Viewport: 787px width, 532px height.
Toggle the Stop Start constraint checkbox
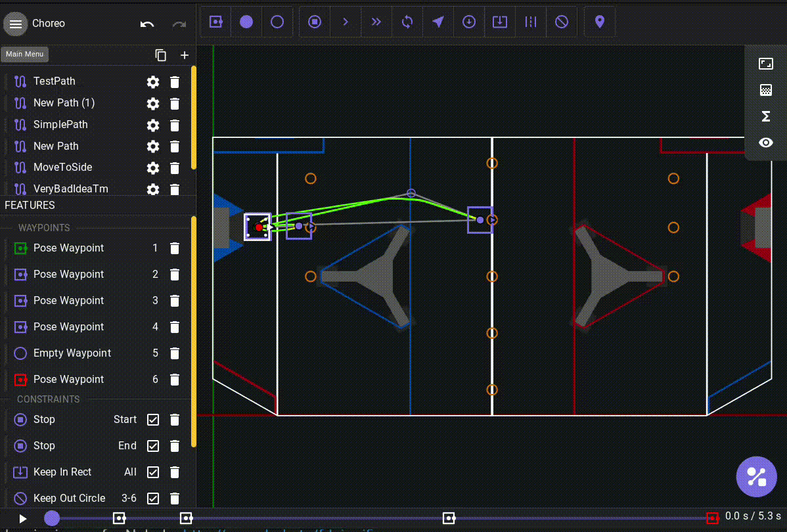153,420
